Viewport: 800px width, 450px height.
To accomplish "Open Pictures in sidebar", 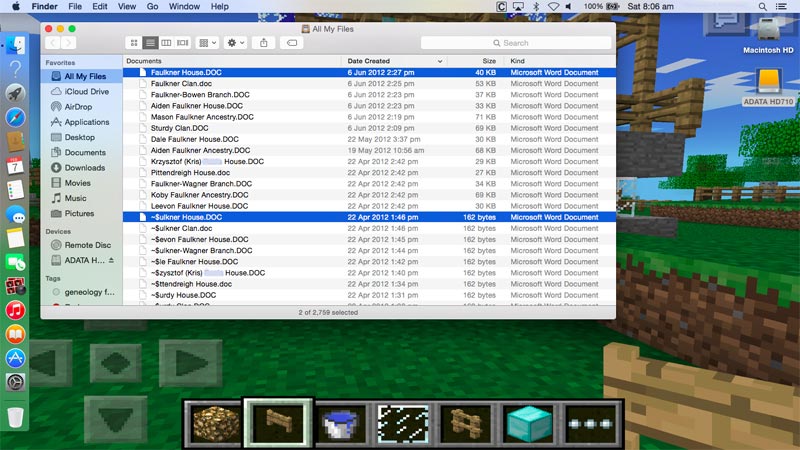I will click(81, 213).
